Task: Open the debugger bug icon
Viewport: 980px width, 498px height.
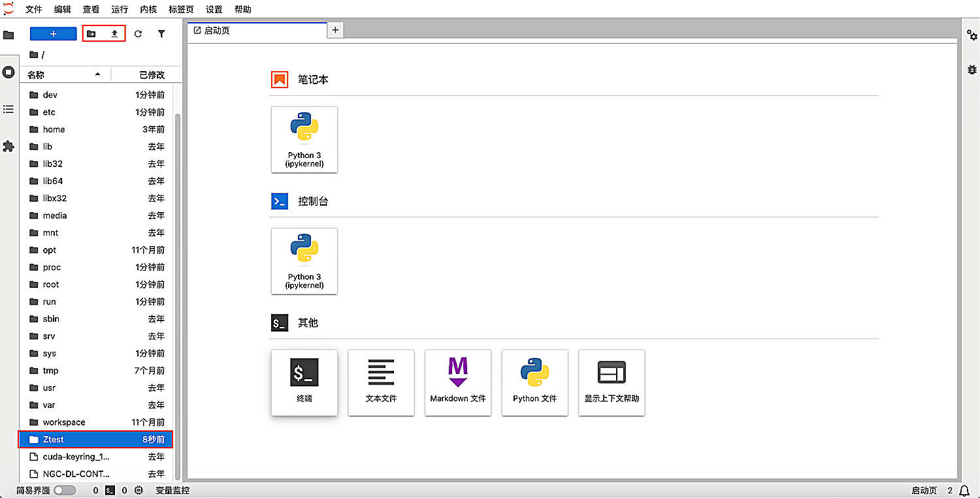Action: [x=972, y=69]
